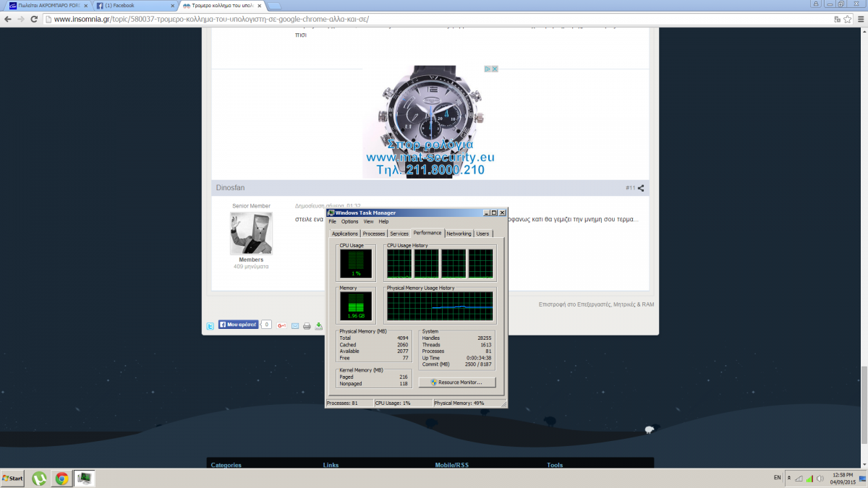Image resolution: width=868 pixels, height=488 pixels.
Task: Click the translate page icon in address bar
Action: [x=837, y=19]
